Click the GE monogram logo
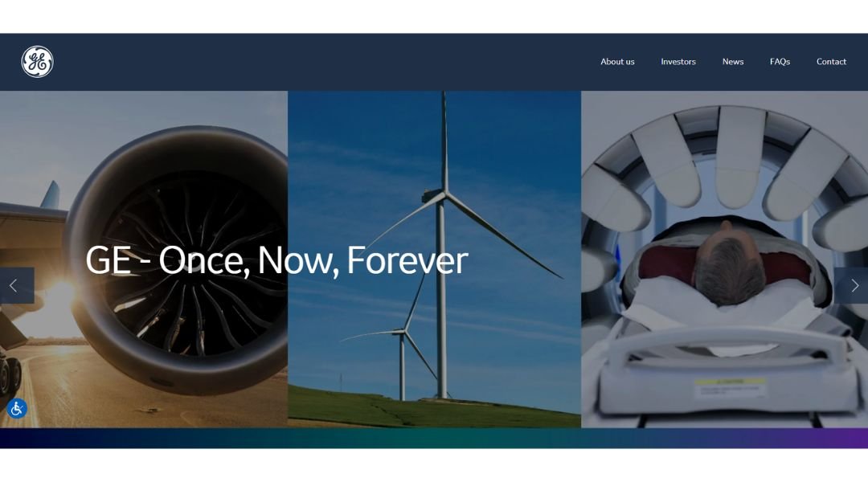Screen dimensions: 868x482 coord(37,61)
